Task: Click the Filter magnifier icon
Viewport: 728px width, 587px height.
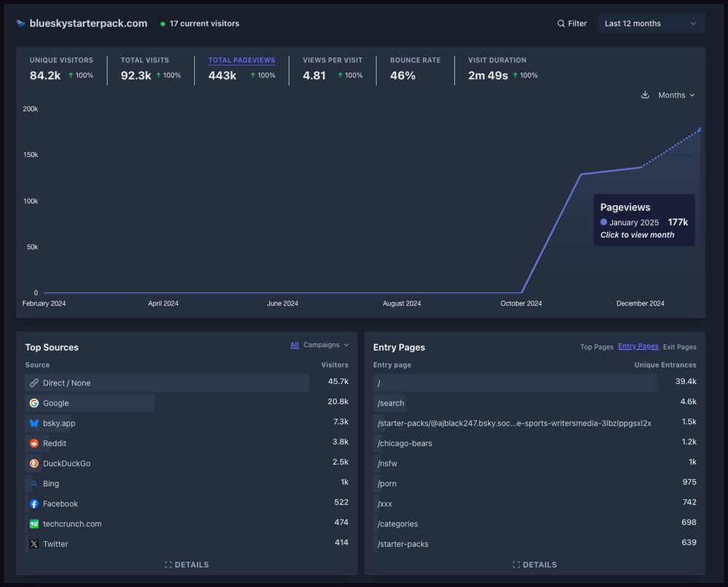Action: point(561,23)
